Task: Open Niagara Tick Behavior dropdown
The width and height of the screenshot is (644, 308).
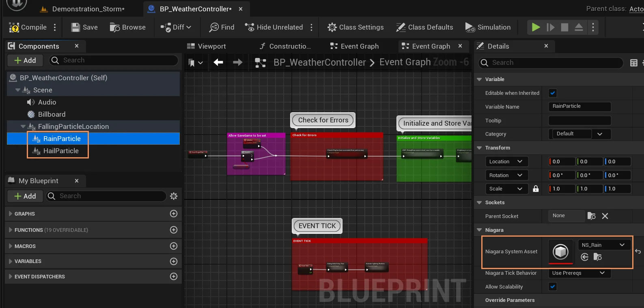Action: pyautogui.click(x=579, y=273)
